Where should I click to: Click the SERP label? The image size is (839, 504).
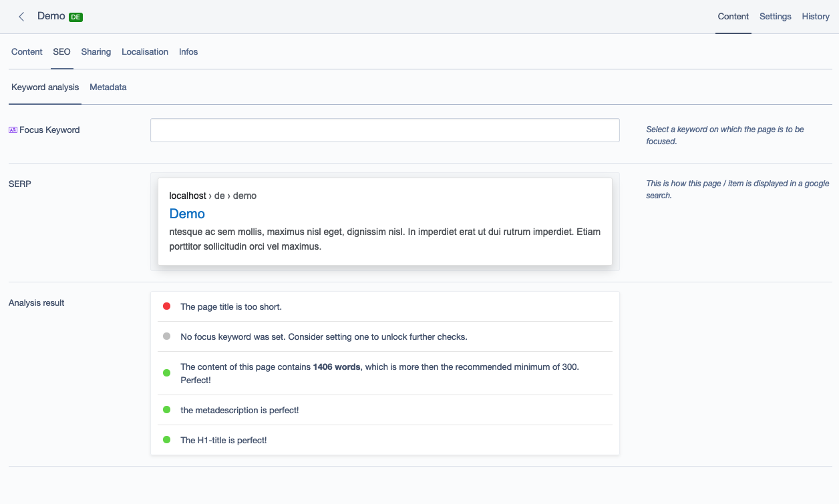click(20, 184)
